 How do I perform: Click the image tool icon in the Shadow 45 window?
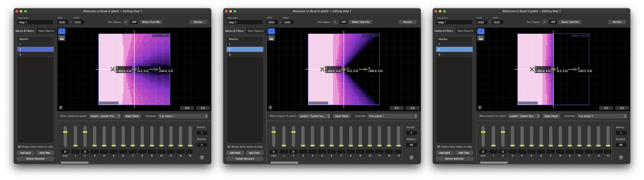point(271,38)
